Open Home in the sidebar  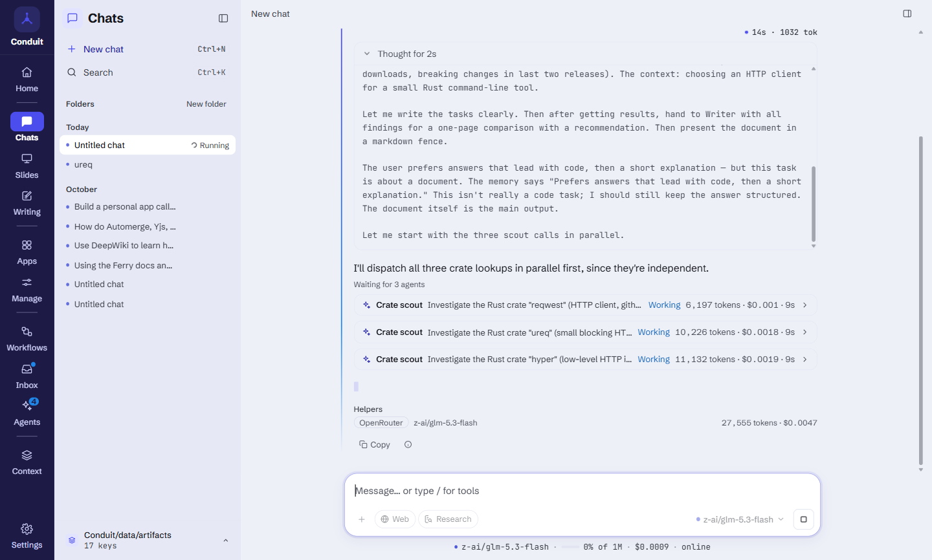click(x=27, y=80)
